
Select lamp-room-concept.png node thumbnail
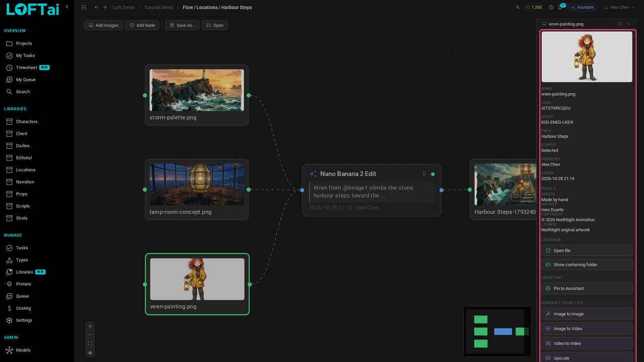point(197,184)
